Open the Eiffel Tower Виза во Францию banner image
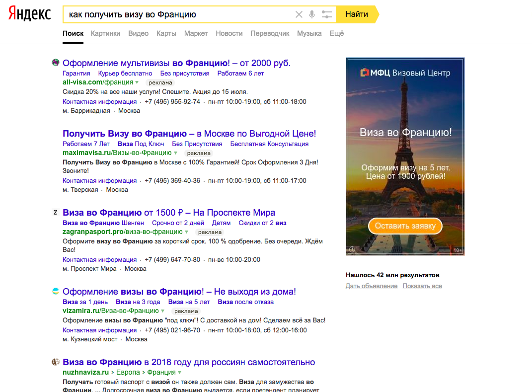The width and height of the screenshot is (532, 392). [x=405, y=157]
